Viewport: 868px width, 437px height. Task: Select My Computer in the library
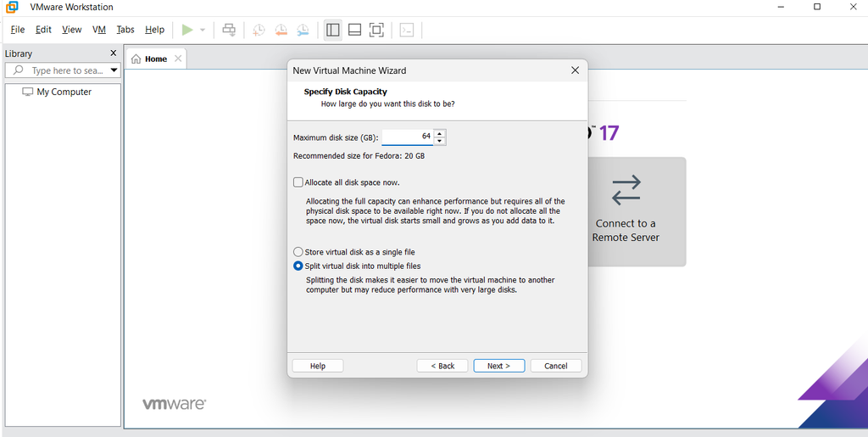(x=57, y=92)
